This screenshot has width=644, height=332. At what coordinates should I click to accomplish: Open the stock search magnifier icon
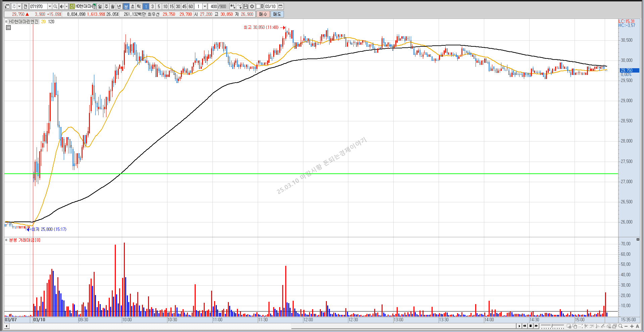(55, 6)
